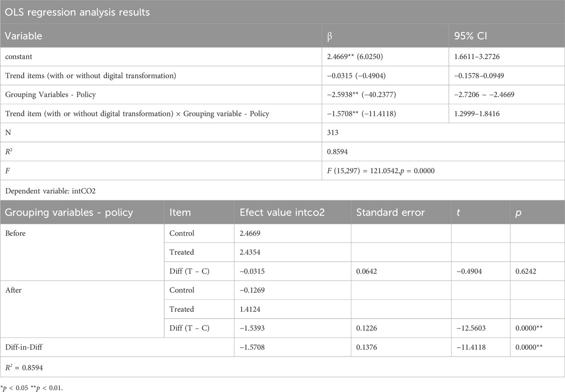
Task: Click the interval −0.1578–0.0949
Action: tap(479, 75)
